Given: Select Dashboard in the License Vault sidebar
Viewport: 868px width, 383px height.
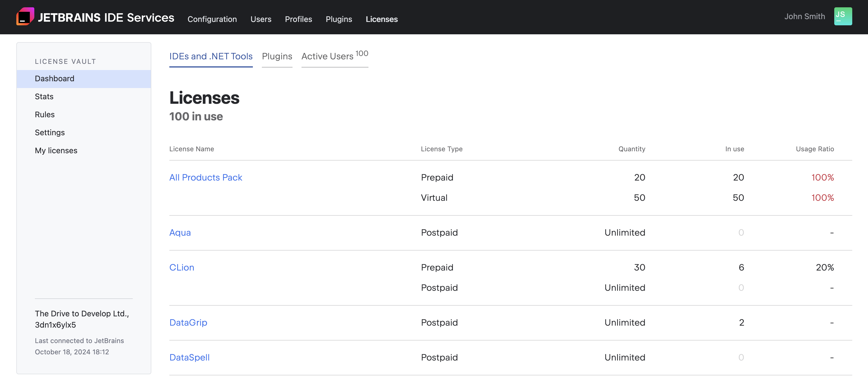Looking at the screenshot, I should (x=55, y=78).
